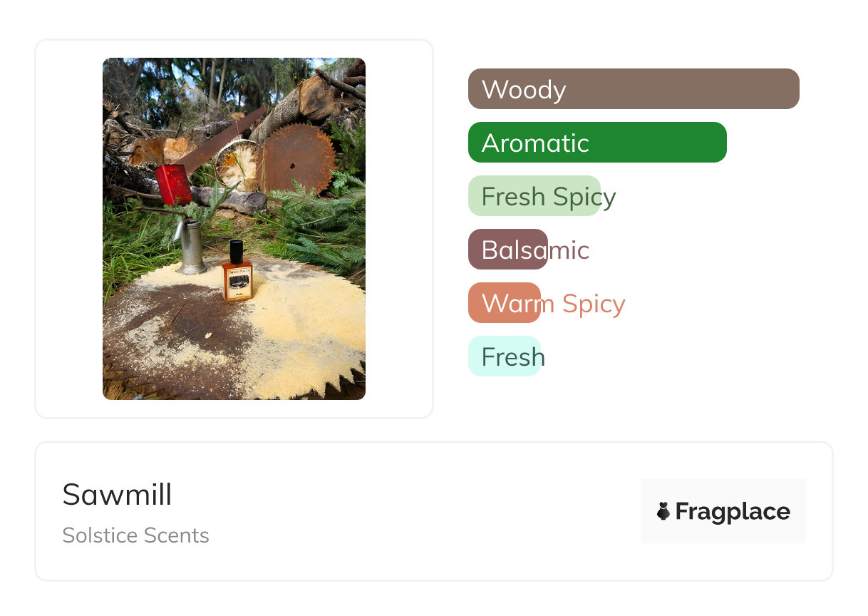Image resolution: width=868 pixels, height=616 pixels.
Task: Click the overflowing orange "Spicy" word of Warm Spicy
Action: pos(593,304)
